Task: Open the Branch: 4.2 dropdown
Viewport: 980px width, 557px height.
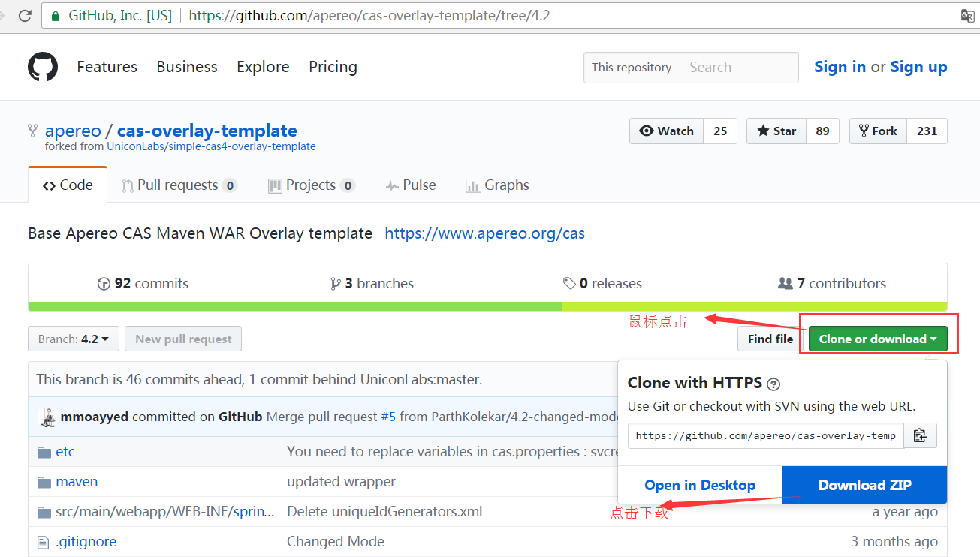Action: click(x=74, y=339)
